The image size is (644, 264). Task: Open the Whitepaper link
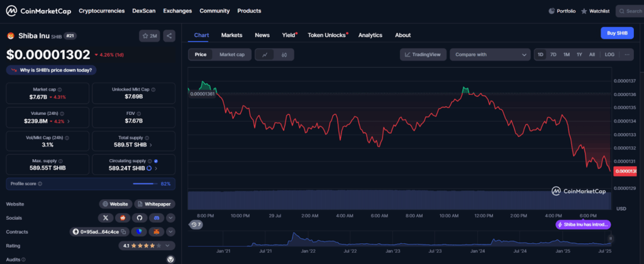click(155, 204)
